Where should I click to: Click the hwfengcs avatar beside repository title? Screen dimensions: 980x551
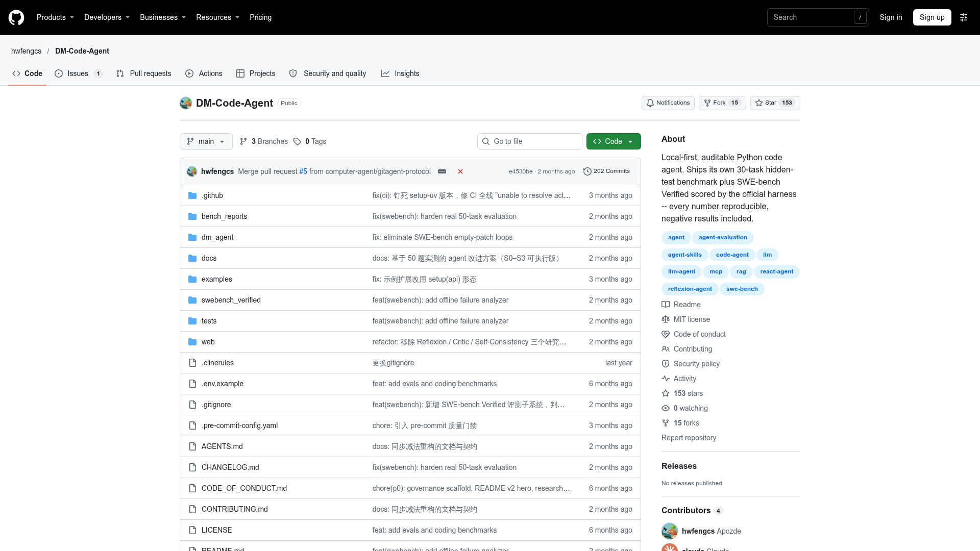186,103
